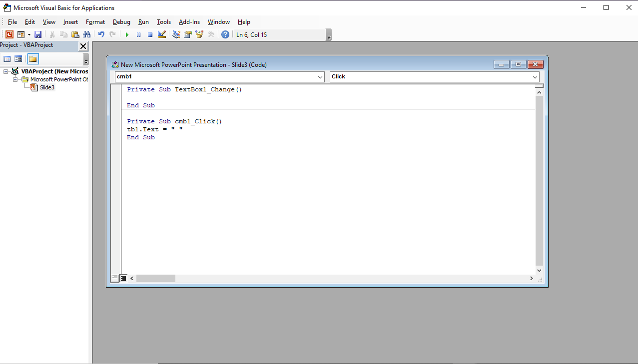Collapse the VBAProject tree node
Image resolution: width=638 pixels, height=364 pixels.
[5, 71]
